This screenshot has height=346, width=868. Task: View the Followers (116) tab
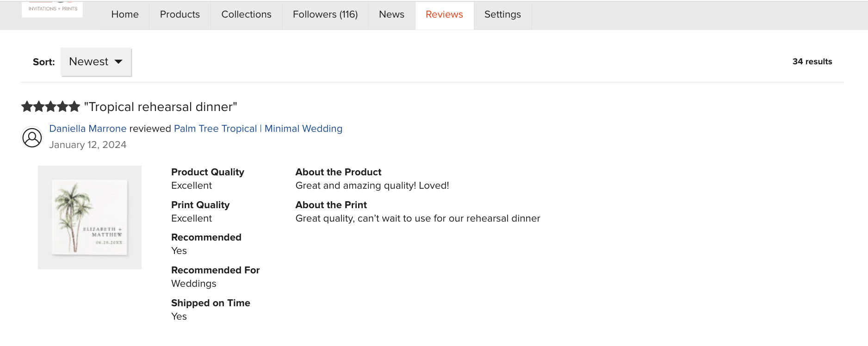pyautogui.click(x=325, y=14)
